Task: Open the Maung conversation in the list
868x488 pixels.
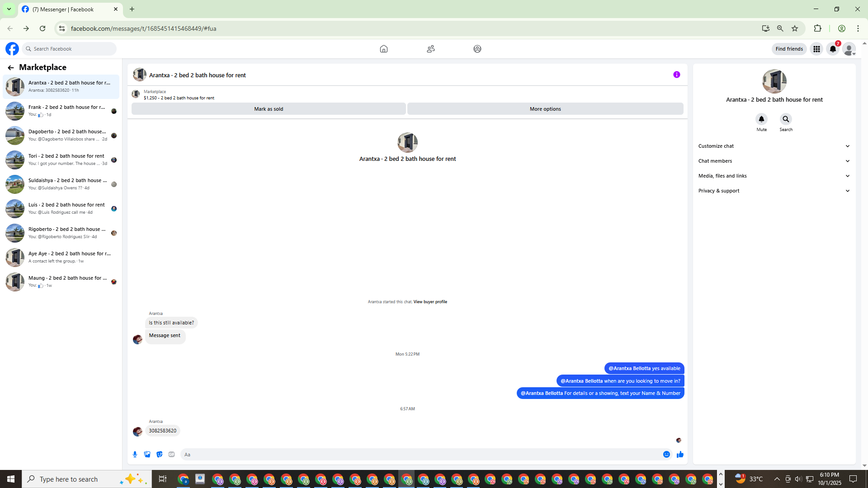Action: 61,282
